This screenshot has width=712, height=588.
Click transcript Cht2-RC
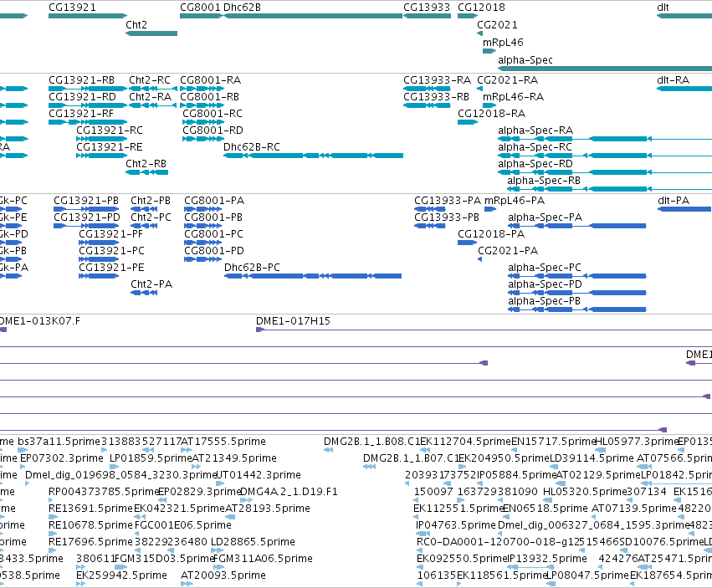tap(150, 80)
